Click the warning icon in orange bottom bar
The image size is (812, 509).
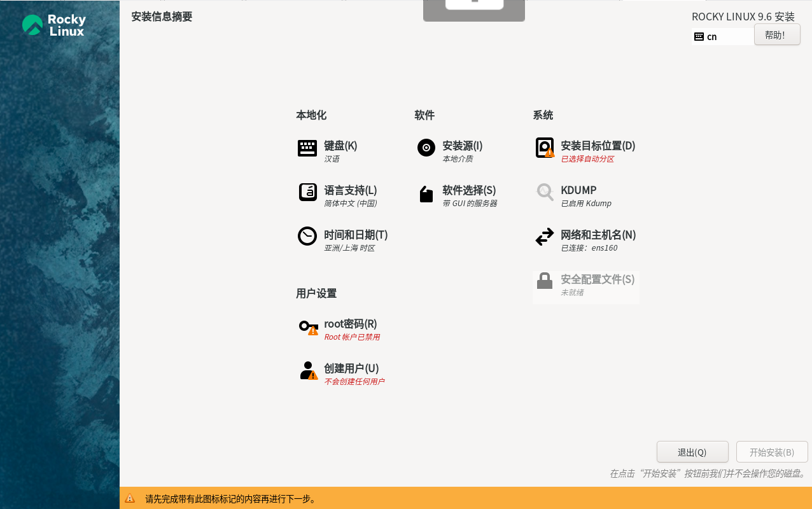(x=130, y=498)
